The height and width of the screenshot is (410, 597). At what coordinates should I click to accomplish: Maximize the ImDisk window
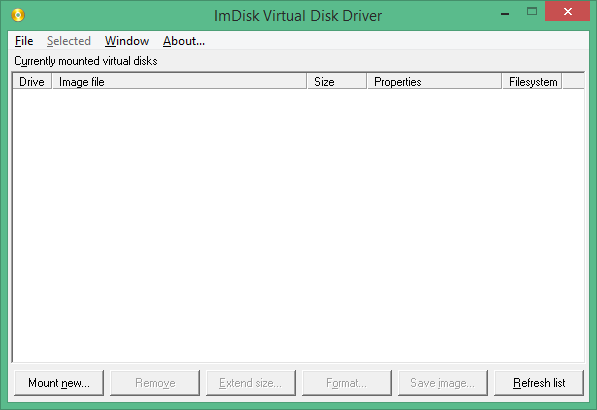pos(532,12)
